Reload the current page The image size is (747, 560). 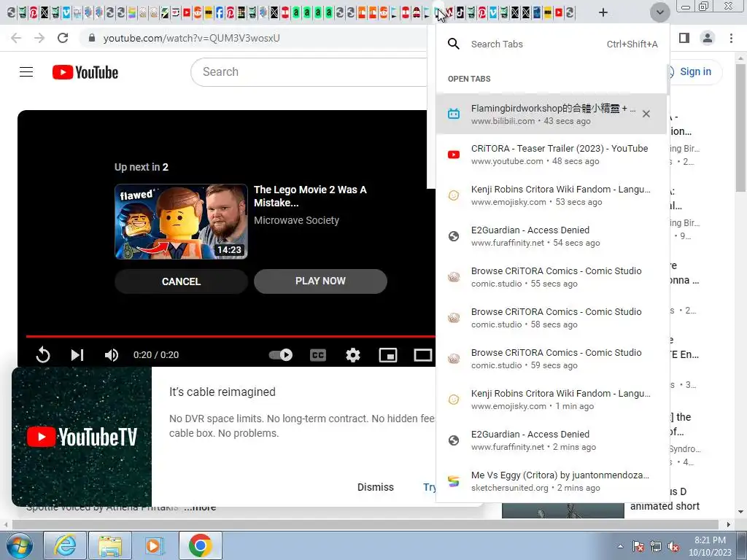[63, 38]
